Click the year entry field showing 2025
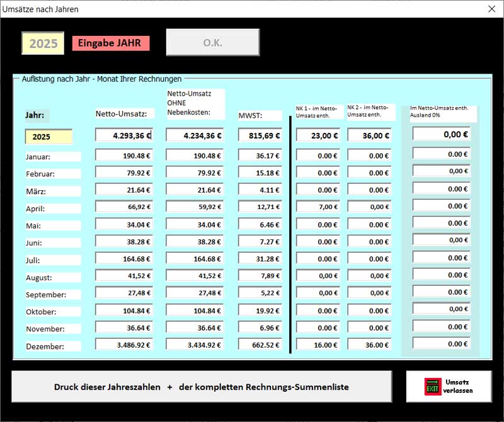 pos(43,43)
